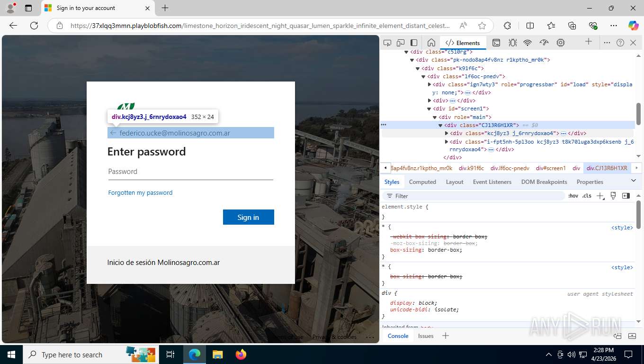The image size is (644, 364).
Task: Click the Styles Filter input
Action: pos(474,196)
